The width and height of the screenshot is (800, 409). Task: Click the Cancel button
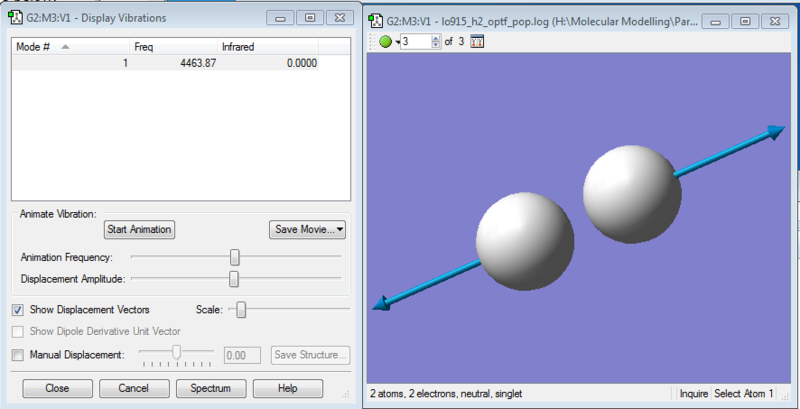pyautogui.click(x=134, y=388)
